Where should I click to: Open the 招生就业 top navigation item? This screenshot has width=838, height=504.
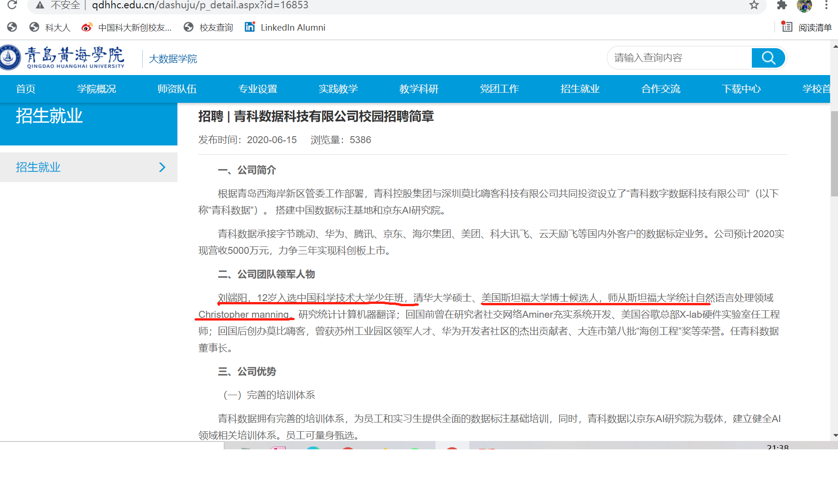580,89
